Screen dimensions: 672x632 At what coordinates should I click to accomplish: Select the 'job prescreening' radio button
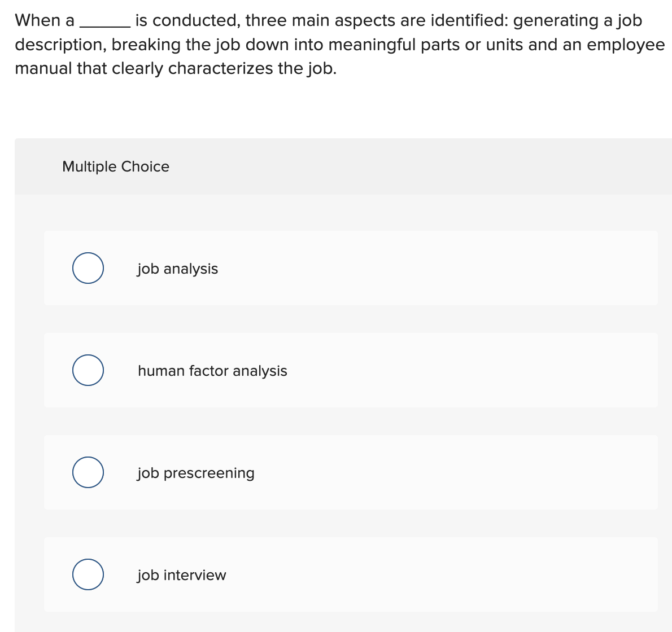point(88,472)
